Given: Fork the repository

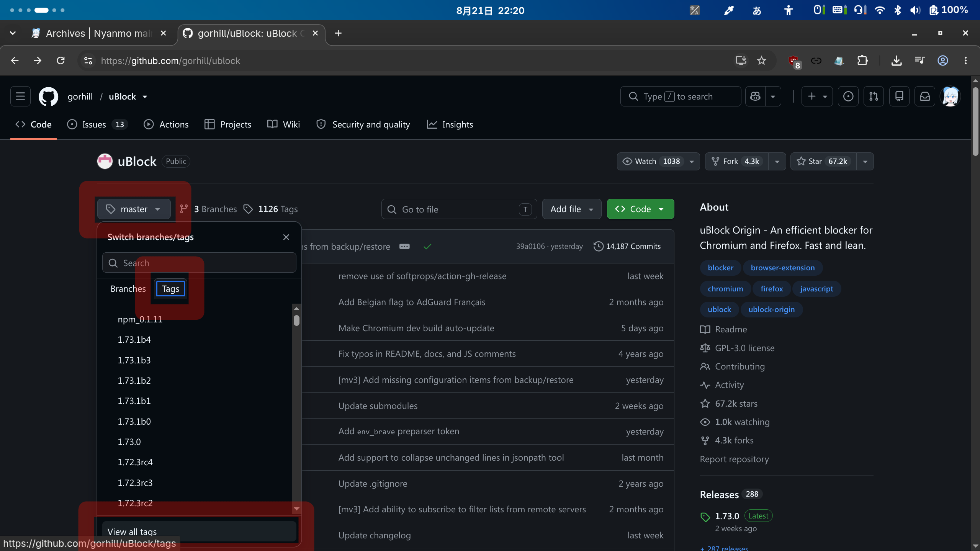Looking at the screenshot, I should pos(736,161).
